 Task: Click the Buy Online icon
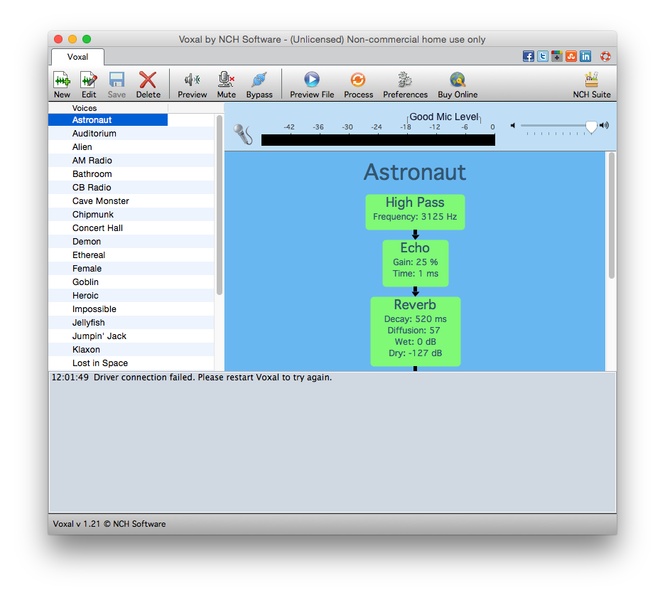(458, 85)
